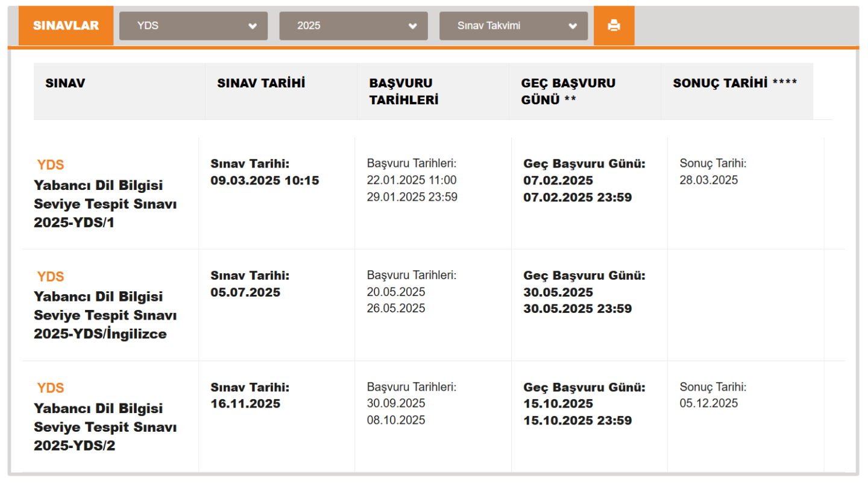Screen dimensions: 868x483
Task: Click the BAŞVURU TARİHLERİ column header
Action: (433, 91)
